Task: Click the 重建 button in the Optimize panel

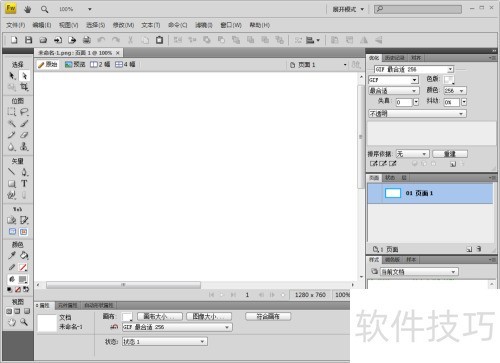Action: [x=450, y=154]
